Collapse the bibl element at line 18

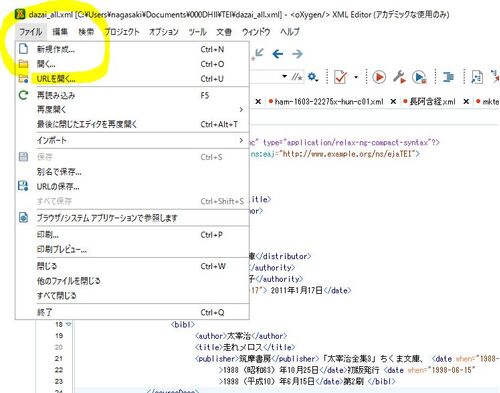point(69,324)
